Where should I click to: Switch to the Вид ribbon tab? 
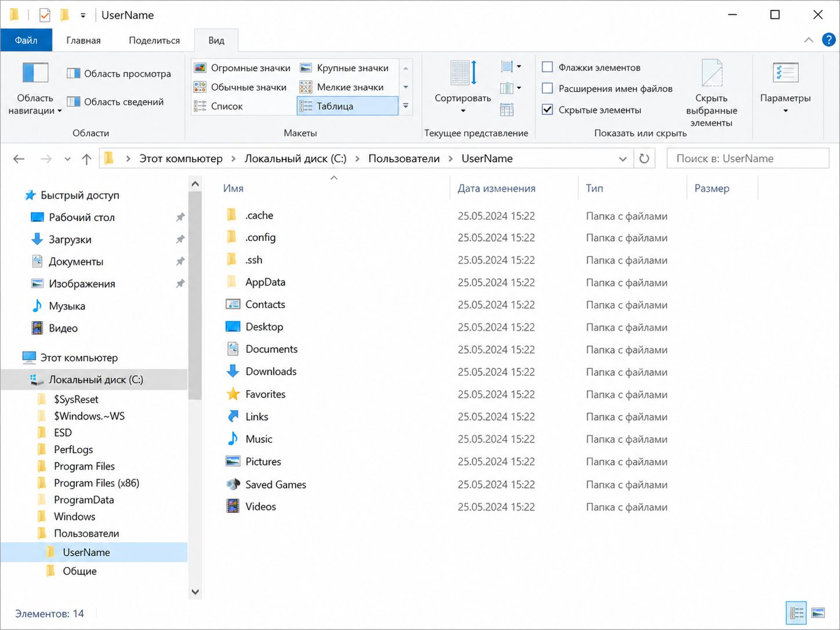click(x=216, y=40)
